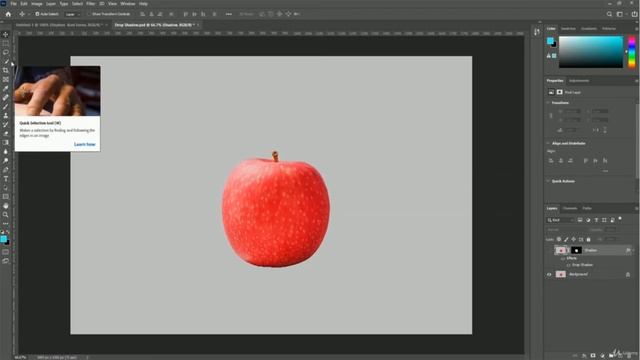
Task: Toggle Show Transform Controls checkbox
Action: 89,14
